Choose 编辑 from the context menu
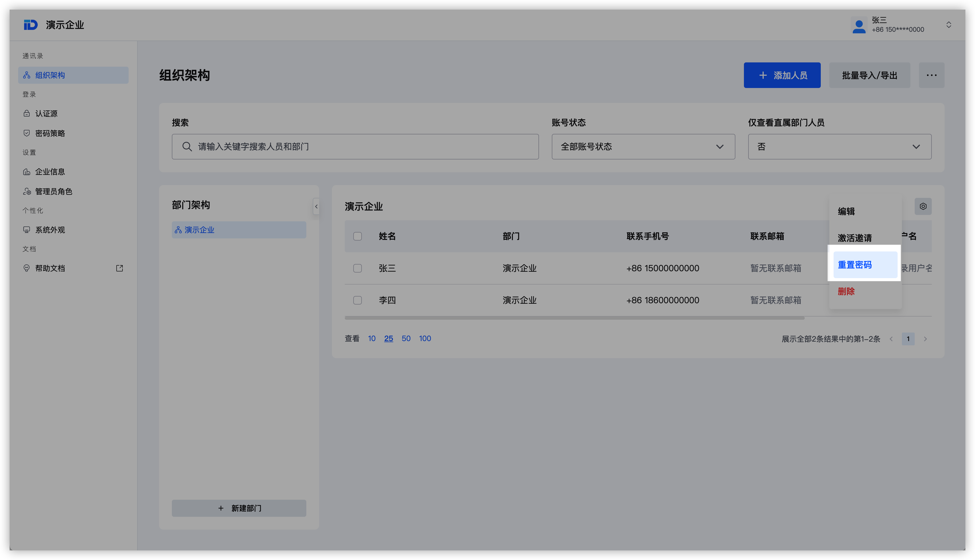 click(865, 211)
